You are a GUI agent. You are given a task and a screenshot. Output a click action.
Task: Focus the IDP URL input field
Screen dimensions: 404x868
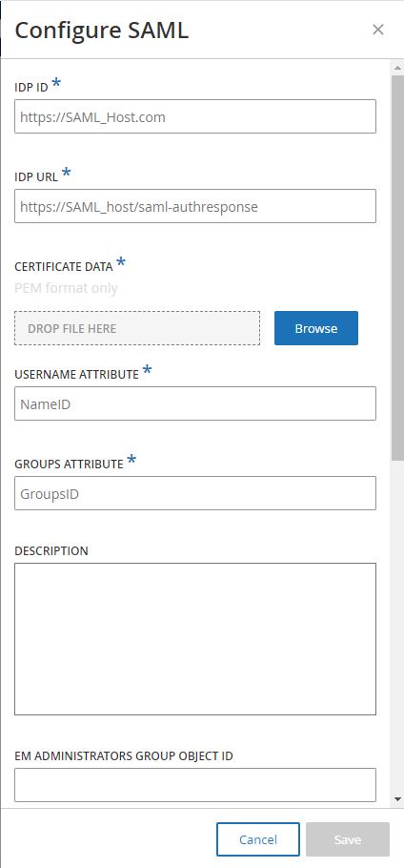[195, 206]
